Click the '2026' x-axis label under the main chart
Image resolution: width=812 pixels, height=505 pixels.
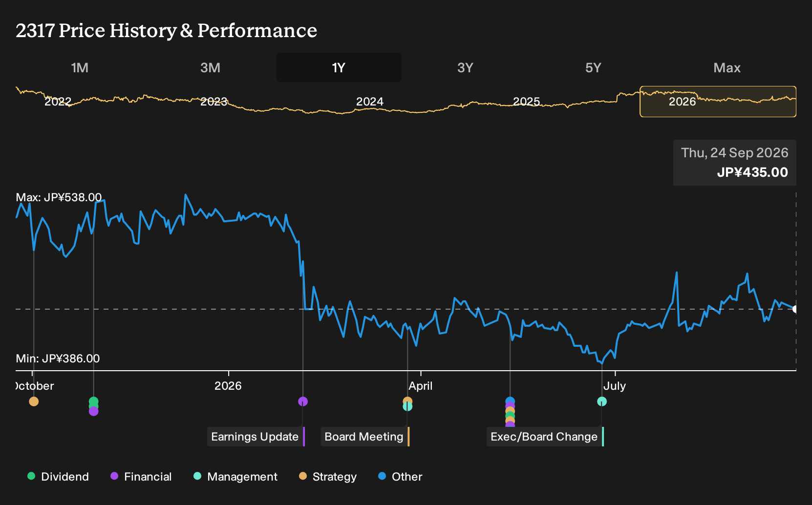coord(228,386)
